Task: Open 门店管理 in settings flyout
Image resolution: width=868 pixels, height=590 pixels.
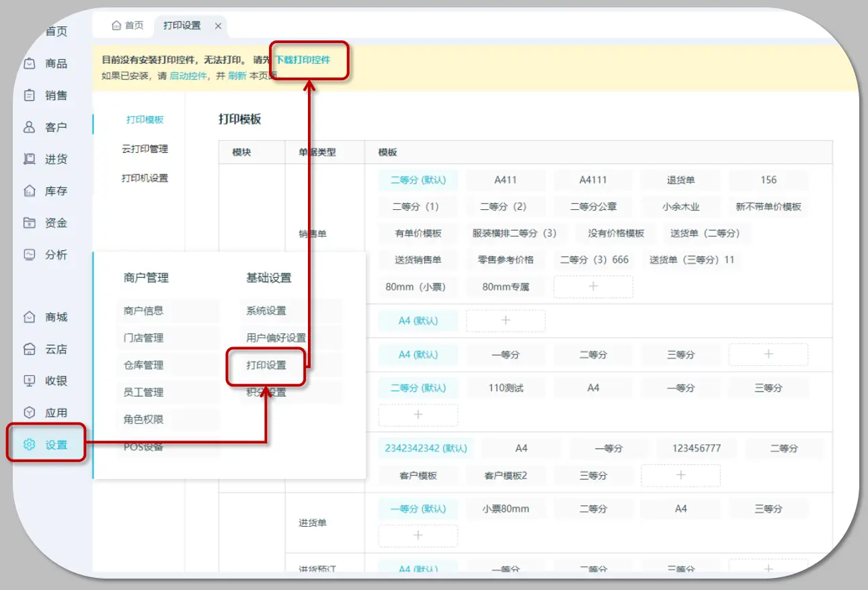Action: click(168, 338)
